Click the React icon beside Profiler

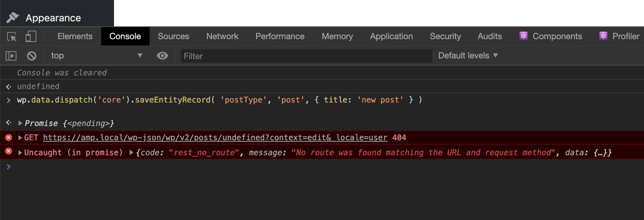[x=603, y=36]
